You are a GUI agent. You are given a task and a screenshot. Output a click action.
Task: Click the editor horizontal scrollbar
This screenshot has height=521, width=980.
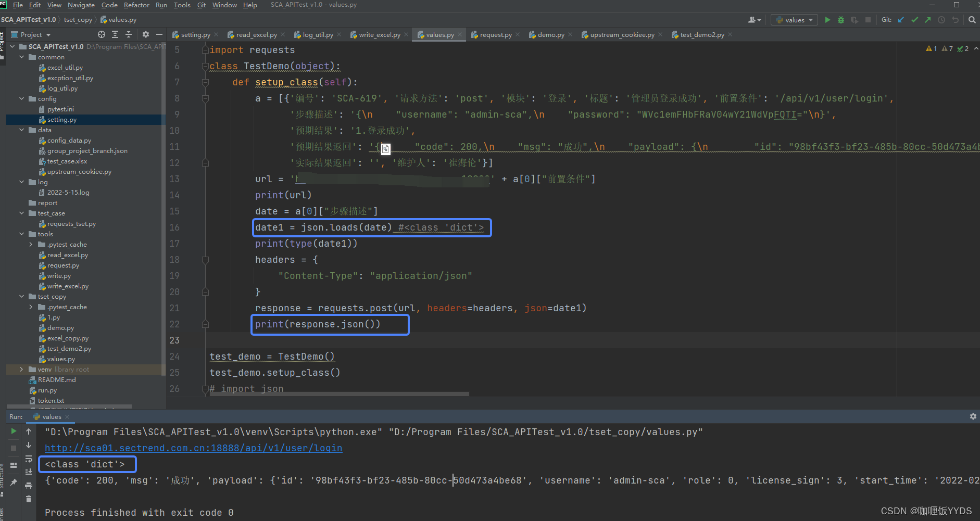[x=338, y=394]
